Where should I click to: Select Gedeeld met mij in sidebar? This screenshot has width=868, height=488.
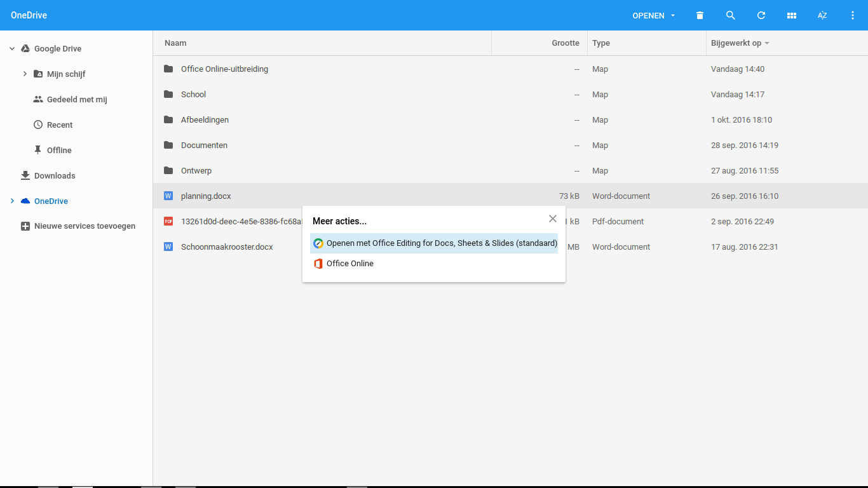(77, 99)
